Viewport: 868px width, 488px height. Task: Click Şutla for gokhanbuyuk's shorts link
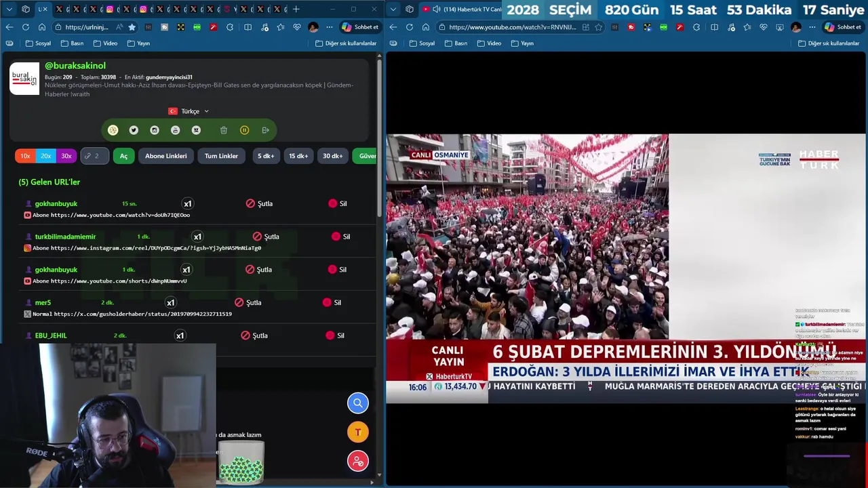(x=259, y=270)
